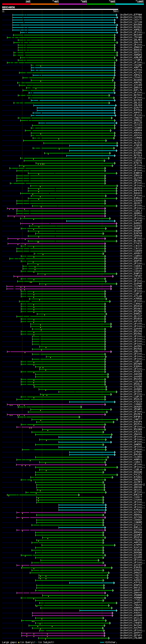Open hit UniRef100_B9IDG2
This screenshot has height=644, width=146.
click(131, 27)
